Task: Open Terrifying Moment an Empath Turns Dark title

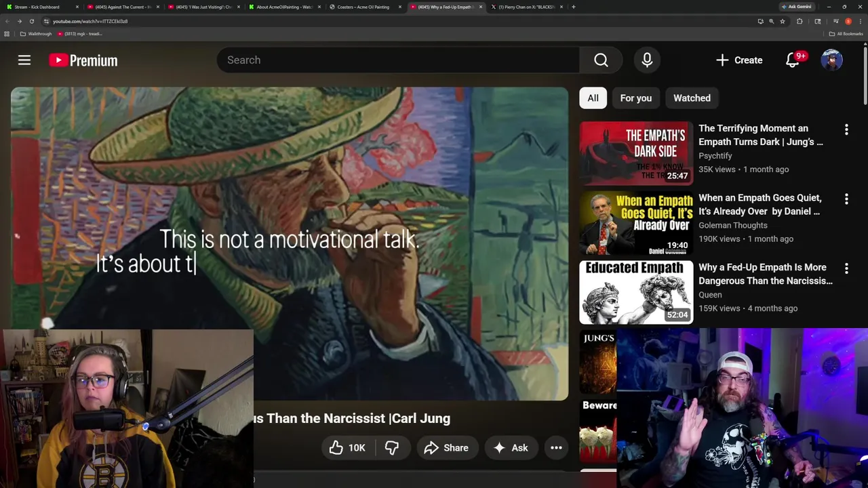Action: pos(761,135)
